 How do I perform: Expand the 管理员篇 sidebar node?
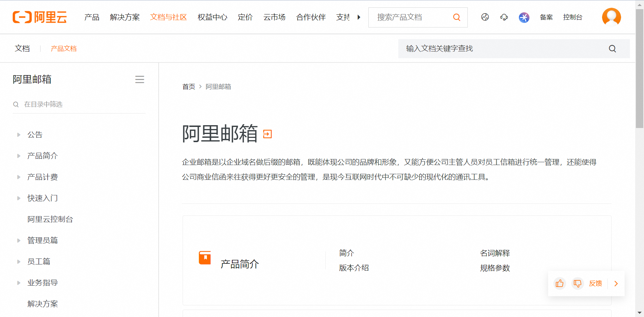(19, 240)
